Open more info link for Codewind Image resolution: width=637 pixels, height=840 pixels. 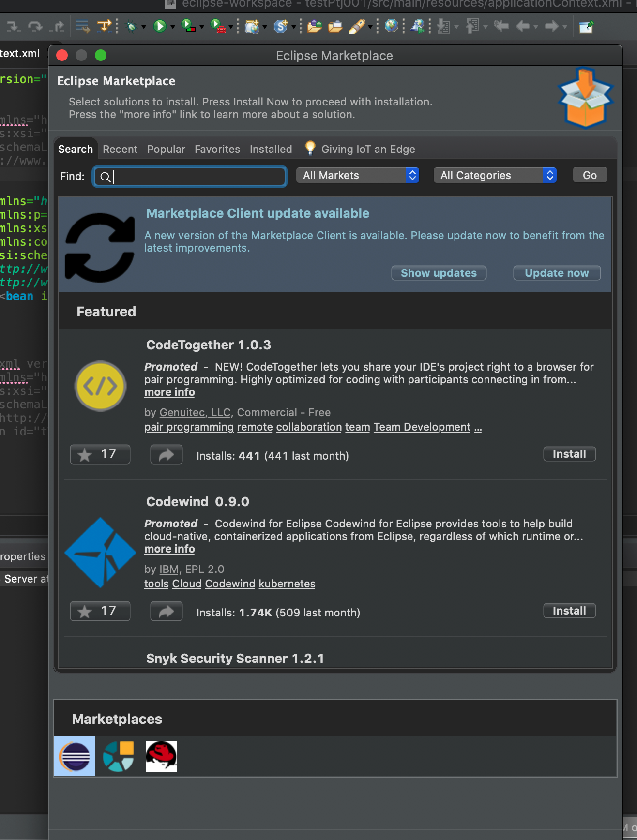pos(169,549)
